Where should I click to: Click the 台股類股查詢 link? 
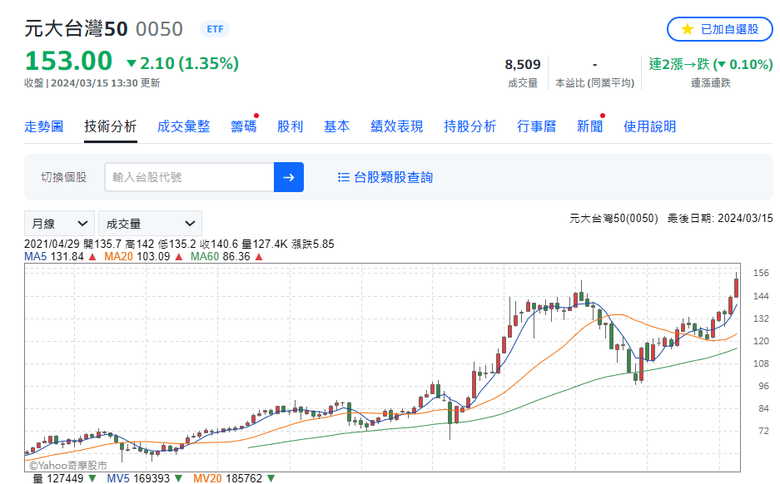pyautogui.click(x=393, y=177)
